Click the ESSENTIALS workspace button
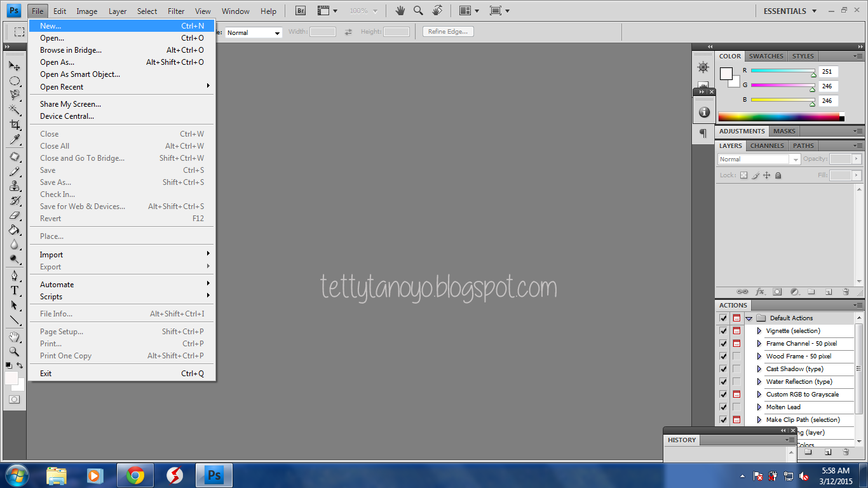Image resolution: width=868 pixels, height=488 pixels. click(x=785, y=11)
